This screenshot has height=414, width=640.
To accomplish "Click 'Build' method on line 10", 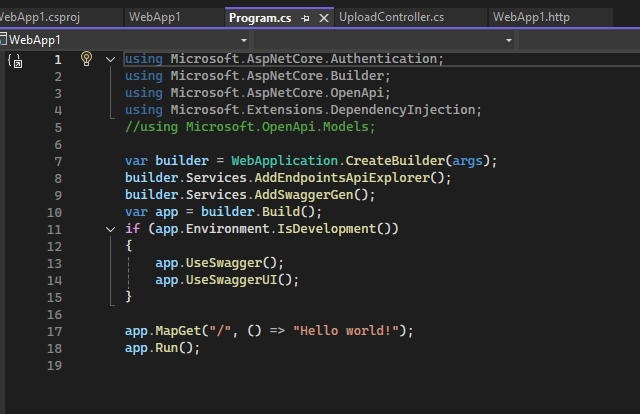I will pyautogui.click(x=281, y=212).
